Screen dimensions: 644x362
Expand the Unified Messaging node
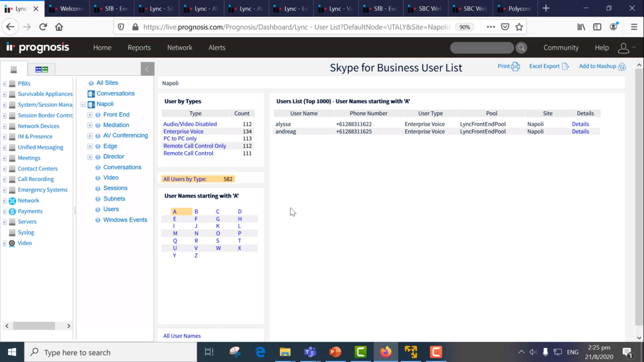tap(4, 148)
